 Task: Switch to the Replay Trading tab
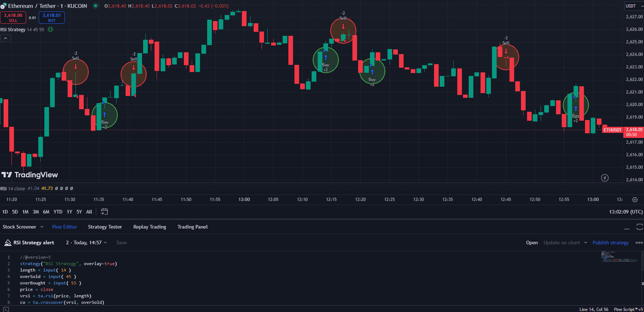coord(150,227)
